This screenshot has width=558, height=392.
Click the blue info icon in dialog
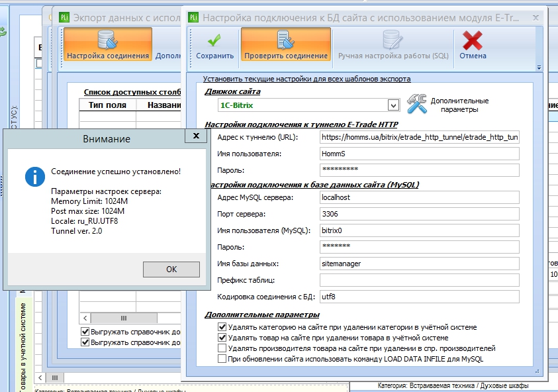click(35, 177)
